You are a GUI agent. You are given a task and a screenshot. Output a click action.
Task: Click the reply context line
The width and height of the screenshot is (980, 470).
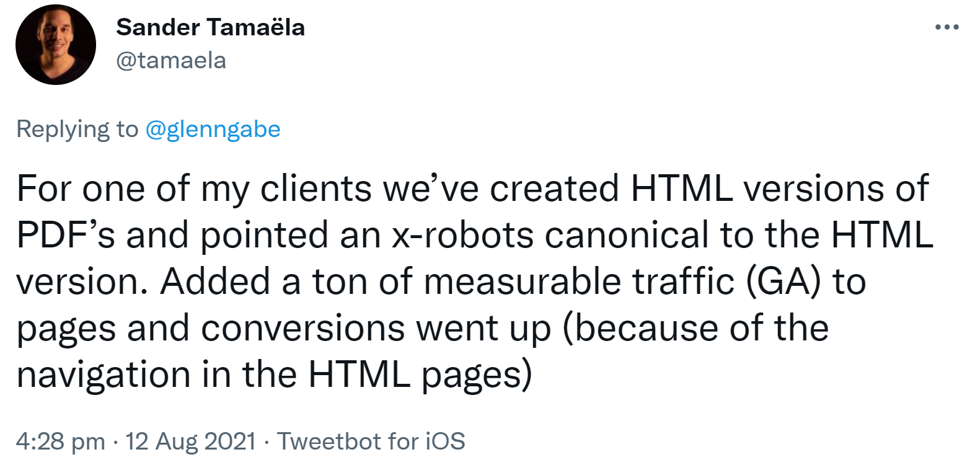149,129
